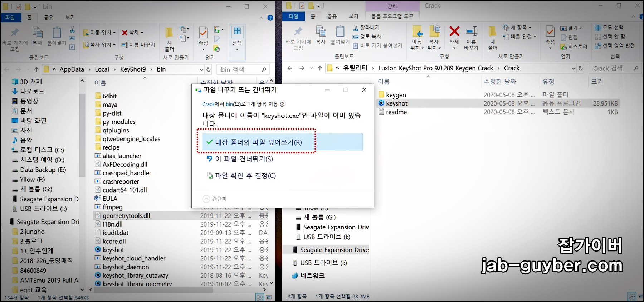Screen dimensions: 644x302
Task: Click Copy icon in bin window ribbon
Action: pyautogui.click(x=37, y=36)
